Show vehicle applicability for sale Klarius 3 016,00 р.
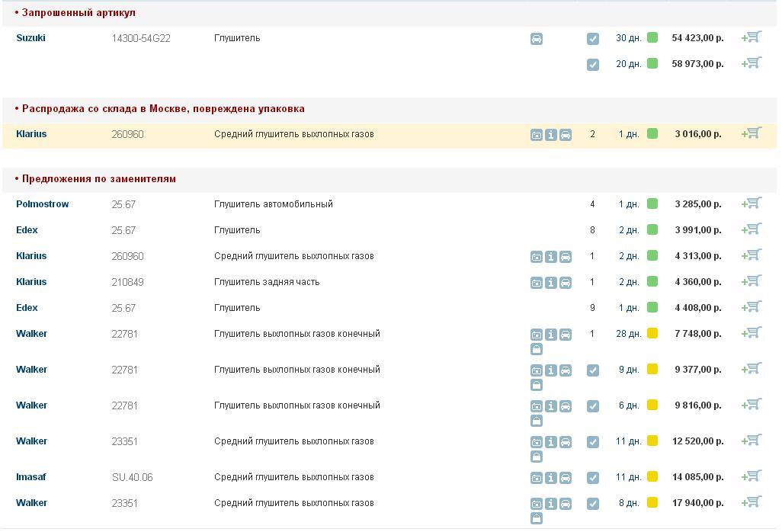 click(x=566, y=135)
